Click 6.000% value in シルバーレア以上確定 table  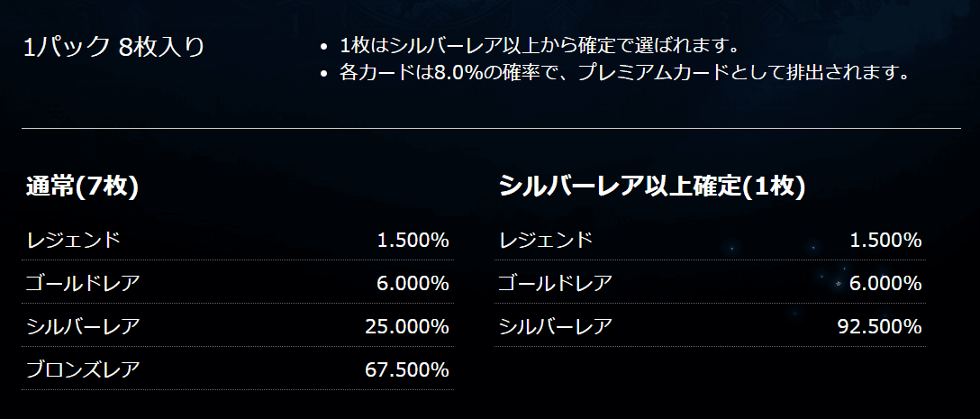pos(885,283)
